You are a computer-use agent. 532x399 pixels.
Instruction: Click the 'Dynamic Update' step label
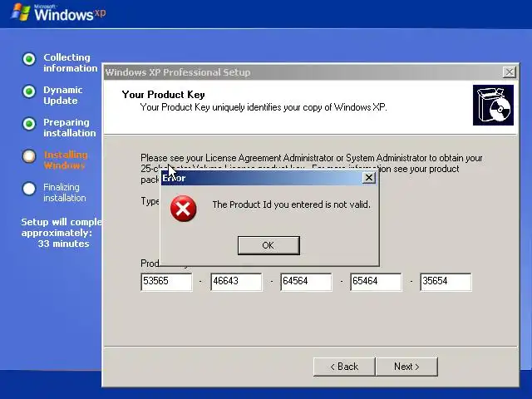point(63,96)
